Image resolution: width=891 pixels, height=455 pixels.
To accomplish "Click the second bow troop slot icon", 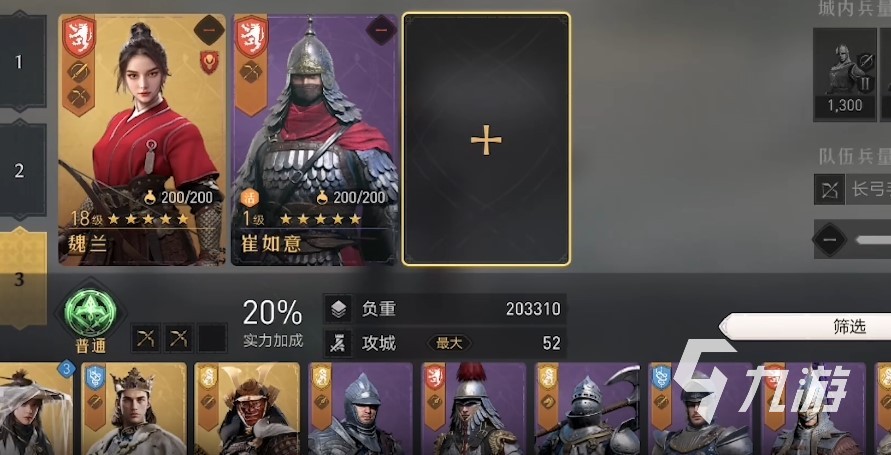I will pyautogui.click(x=179, y=339).
